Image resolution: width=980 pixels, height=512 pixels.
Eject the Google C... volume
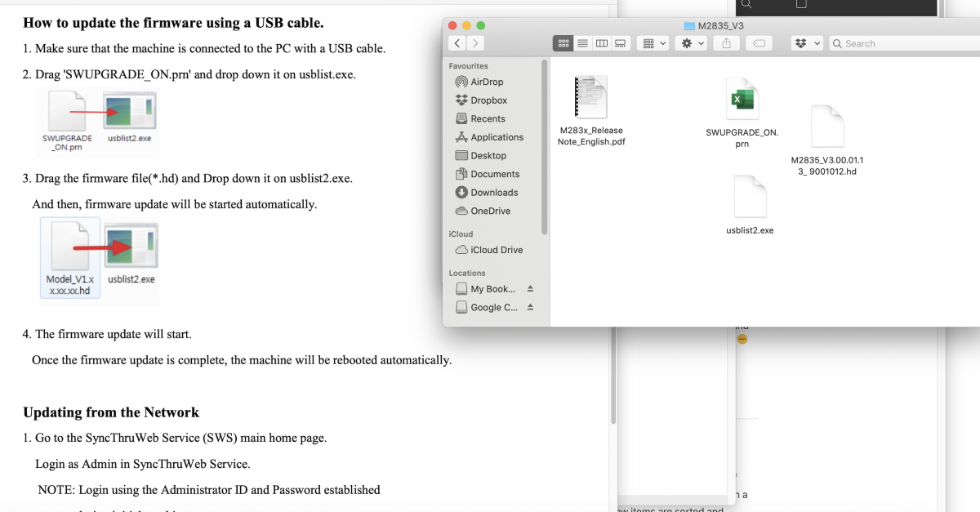pyautogui.click(x=530, y=308)
